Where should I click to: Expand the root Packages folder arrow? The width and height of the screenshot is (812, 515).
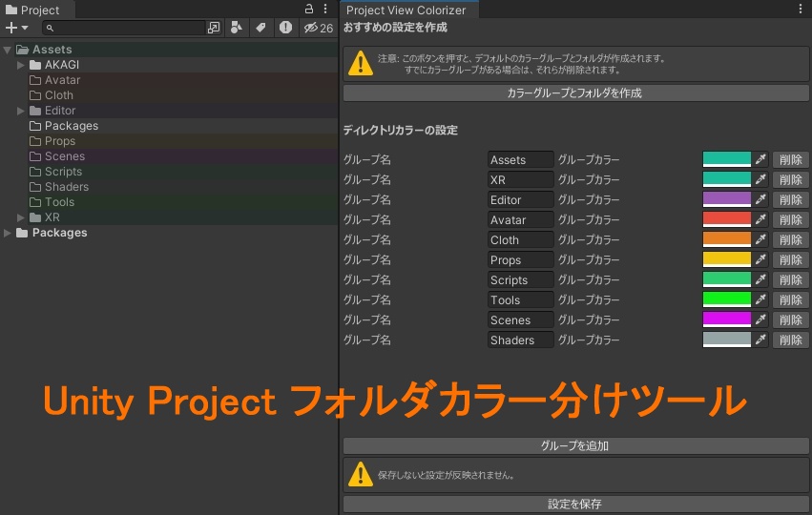(8, 233)
